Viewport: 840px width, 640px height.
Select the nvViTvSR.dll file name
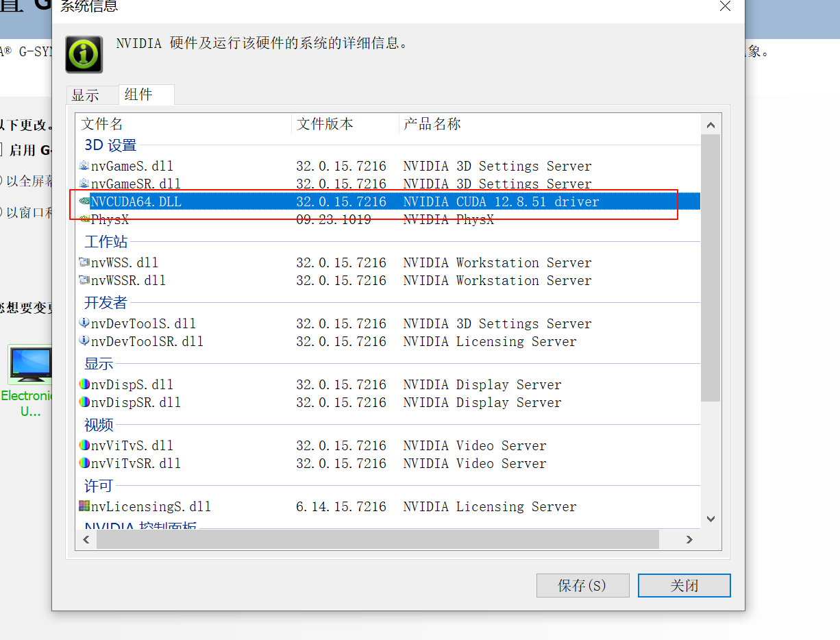point(136,463)
